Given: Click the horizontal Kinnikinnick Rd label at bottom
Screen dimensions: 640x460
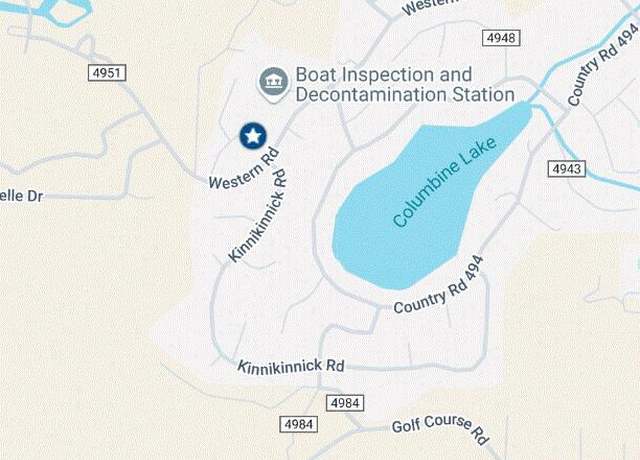Looking at the screenshot, I should coord(291,367).
